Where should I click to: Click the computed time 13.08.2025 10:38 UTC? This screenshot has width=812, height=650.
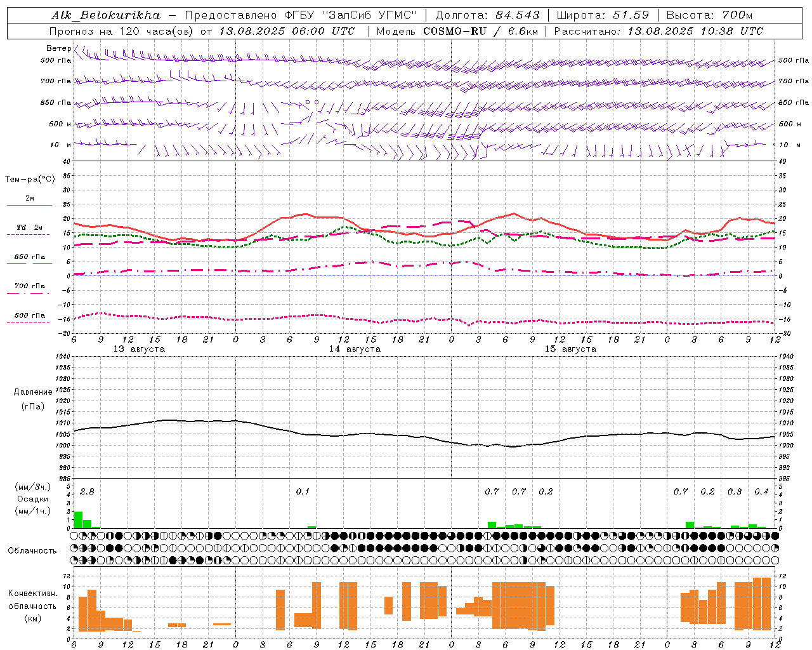click(695, 31)
